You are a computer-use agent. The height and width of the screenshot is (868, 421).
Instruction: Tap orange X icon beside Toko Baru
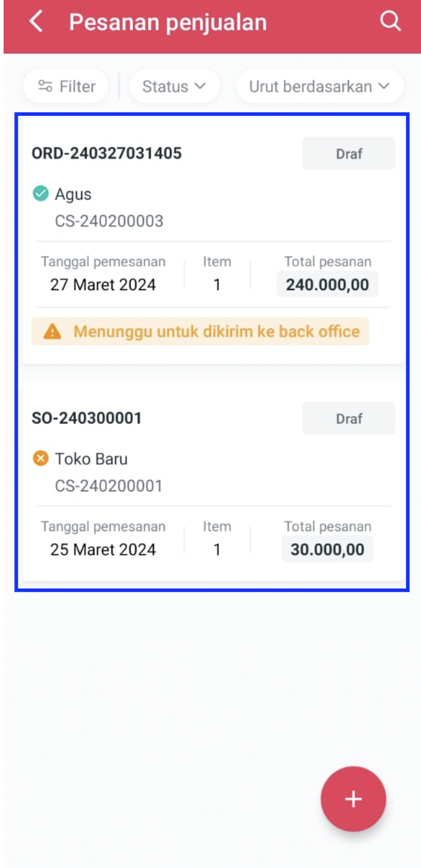pos(41,458)
